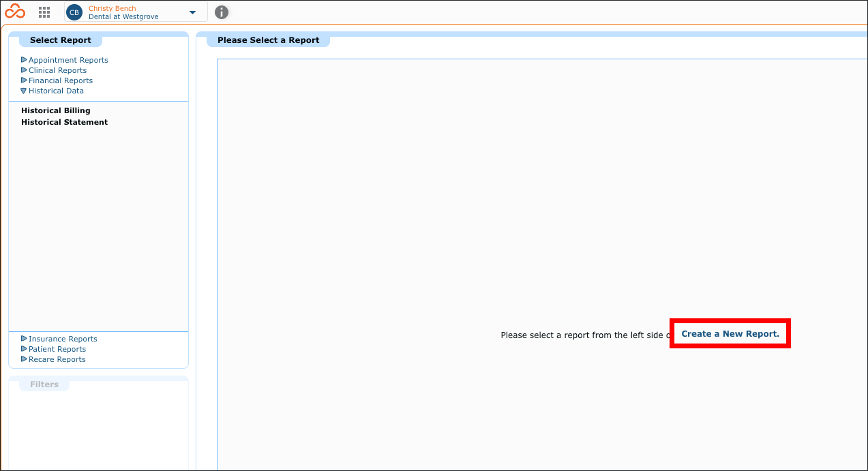Collapse the Historical Data triangle

coord(24,91)
